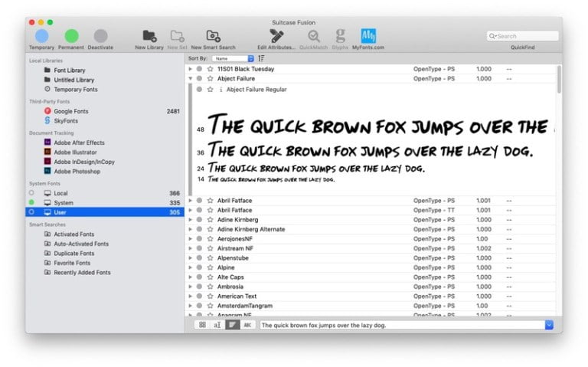Open the Glyphs viewer icon

pos(340,37)
